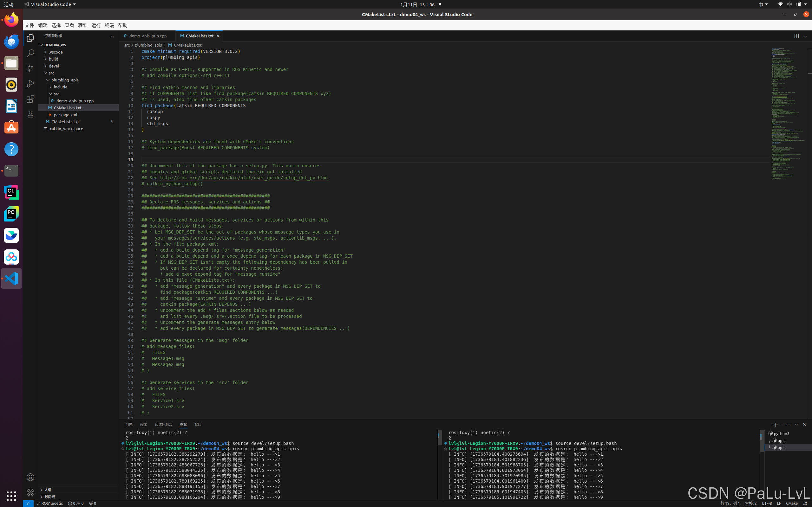
Task: Open the Search view in activity bar
Action: pyautogui.click(x=30, y=53)
